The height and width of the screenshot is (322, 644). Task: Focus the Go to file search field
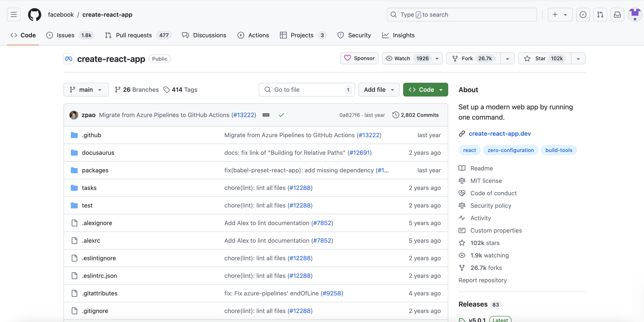(307, 90)
